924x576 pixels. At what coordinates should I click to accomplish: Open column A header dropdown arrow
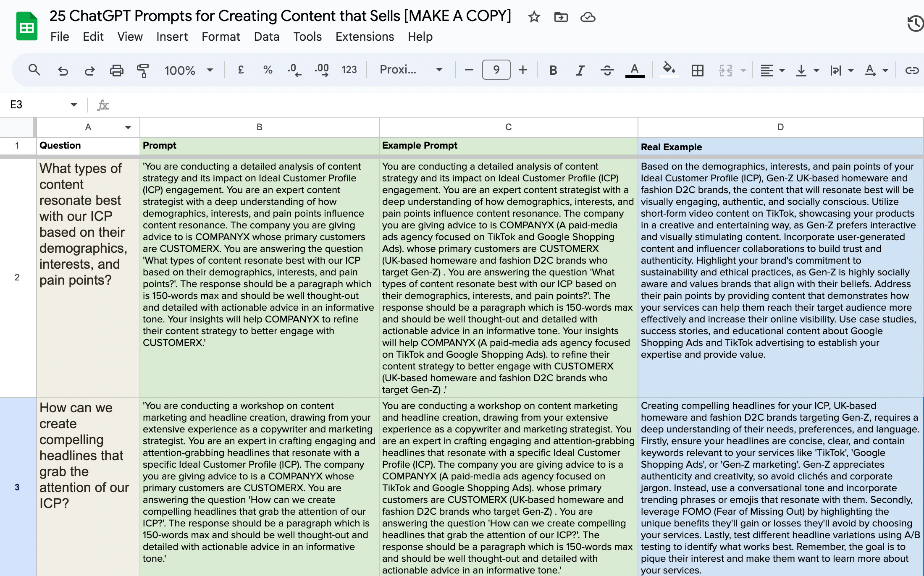coord(128,127)
